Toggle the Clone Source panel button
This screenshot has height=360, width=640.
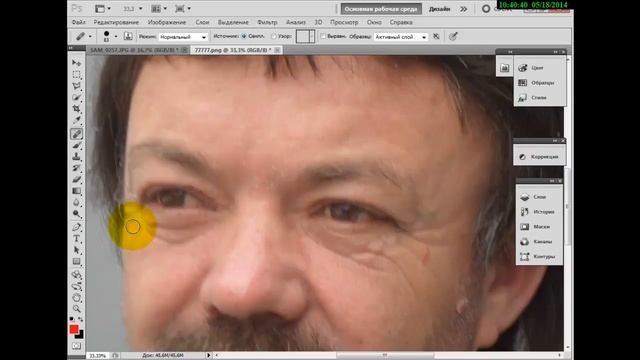coord(128,36)
